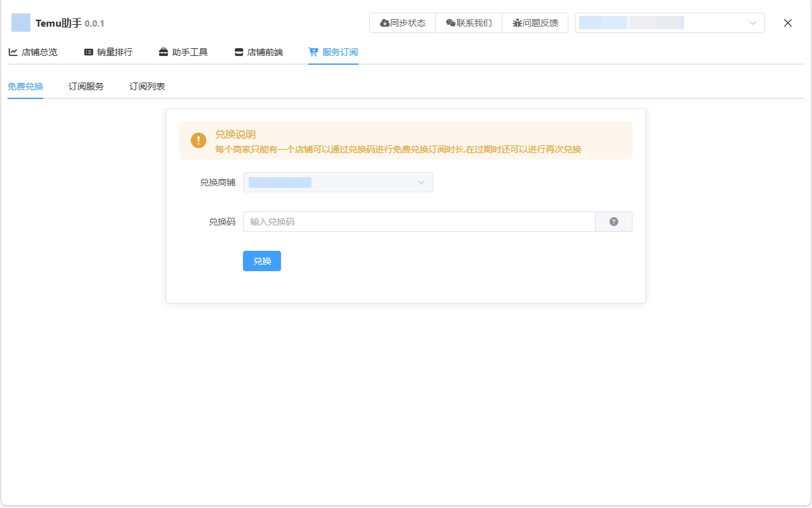
Task: Click the 联系我们 button
Action: 468,22
